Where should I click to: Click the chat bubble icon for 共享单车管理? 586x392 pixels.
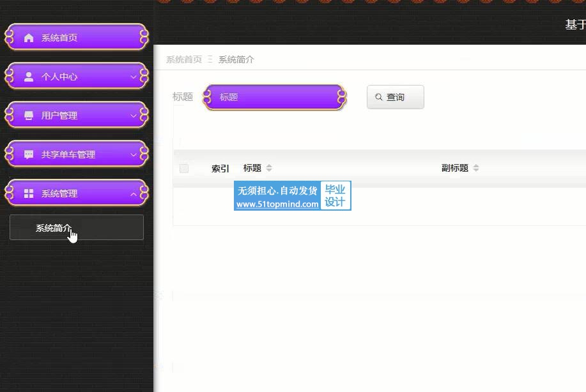coord(29,155)
